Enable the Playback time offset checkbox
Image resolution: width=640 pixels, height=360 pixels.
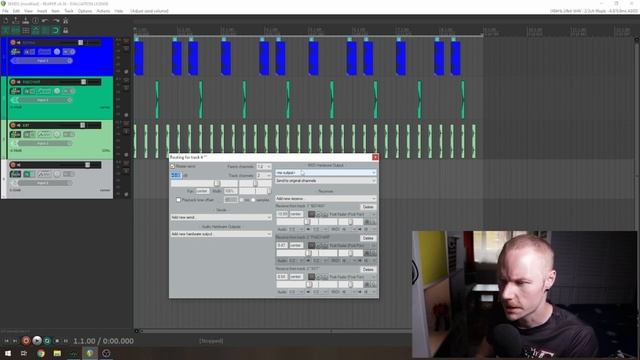(x=178, y=200)
